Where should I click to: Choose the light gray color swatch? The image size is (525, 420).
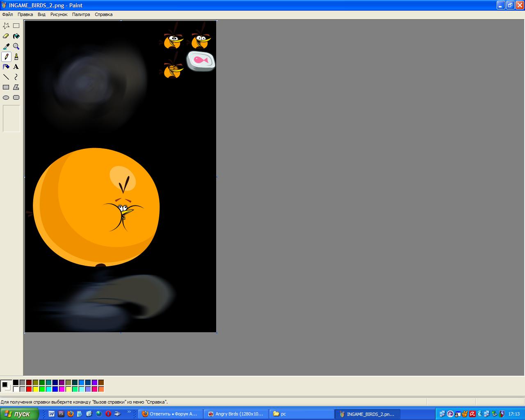pos(22,389)
